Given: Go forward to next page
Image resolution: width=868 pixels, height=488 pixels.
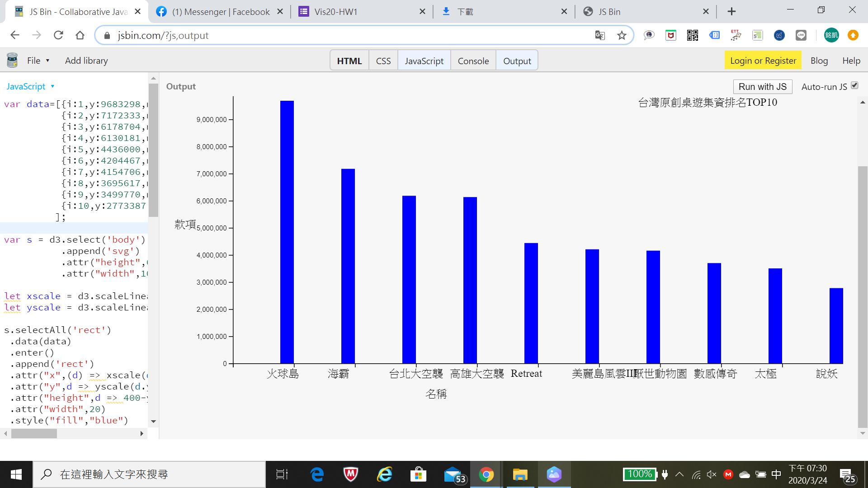Looking at the screenshot, I should pos(37,35).
